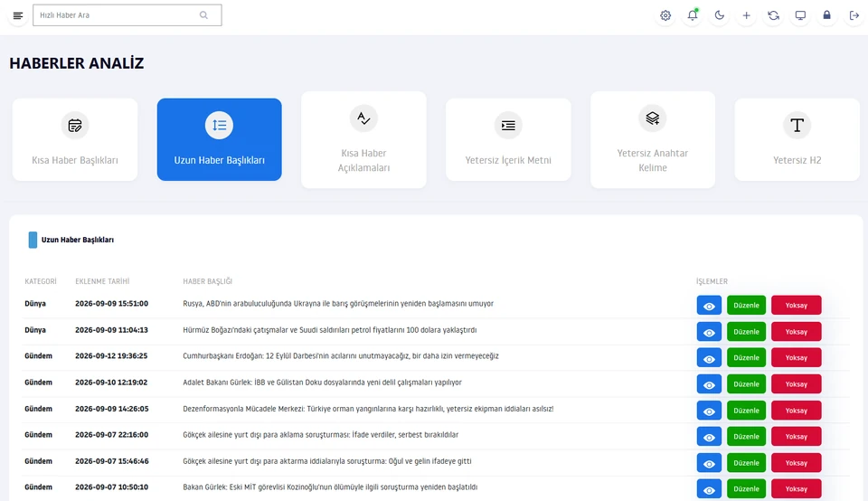Image resolution: width=868 pixels, height=501 pixels.
Task: Select the Kısa Haber Başlıkları card
Action: click(75, 139)
